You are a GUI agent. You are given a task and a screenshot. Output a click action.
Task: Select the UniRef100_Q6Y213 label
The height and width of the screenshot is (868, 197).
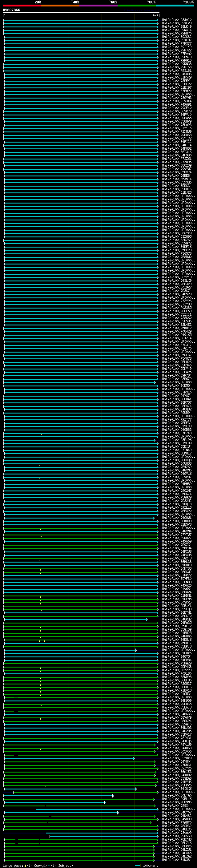[x=177, y=277]
